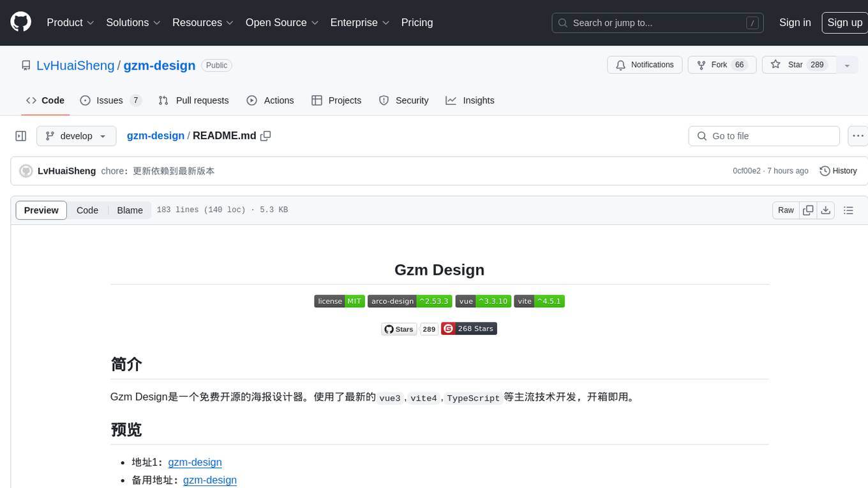Download the raw file

click(826, 210)
